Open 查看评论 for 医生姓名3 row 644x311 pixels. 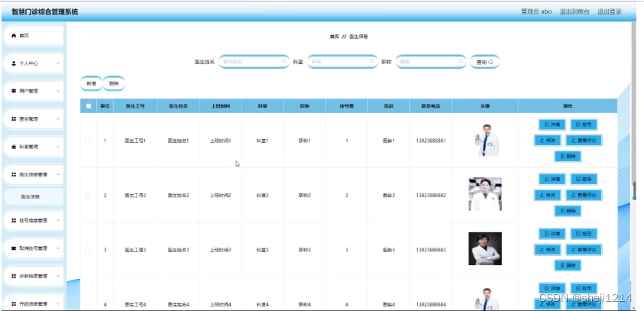(584, 249)
